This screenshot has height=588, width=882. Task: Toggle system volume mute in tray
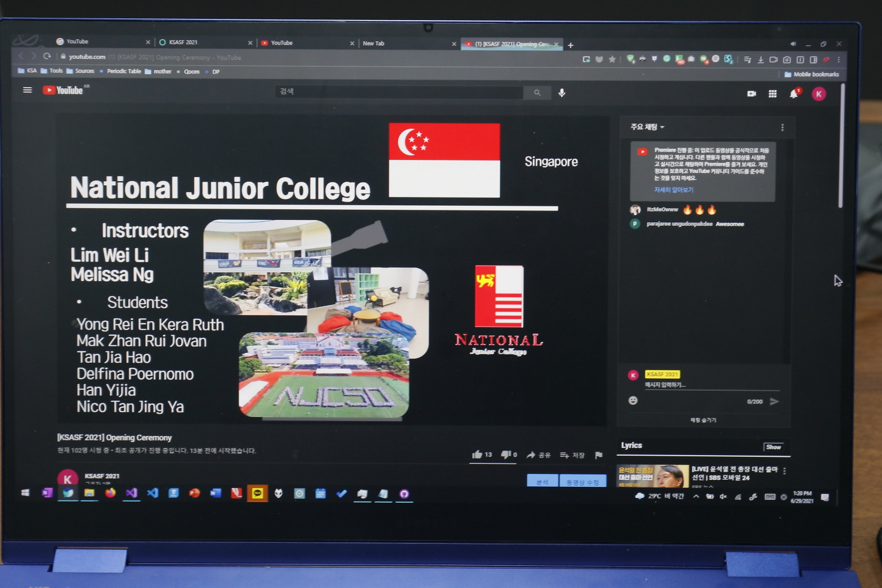click(x=723, y=497)
